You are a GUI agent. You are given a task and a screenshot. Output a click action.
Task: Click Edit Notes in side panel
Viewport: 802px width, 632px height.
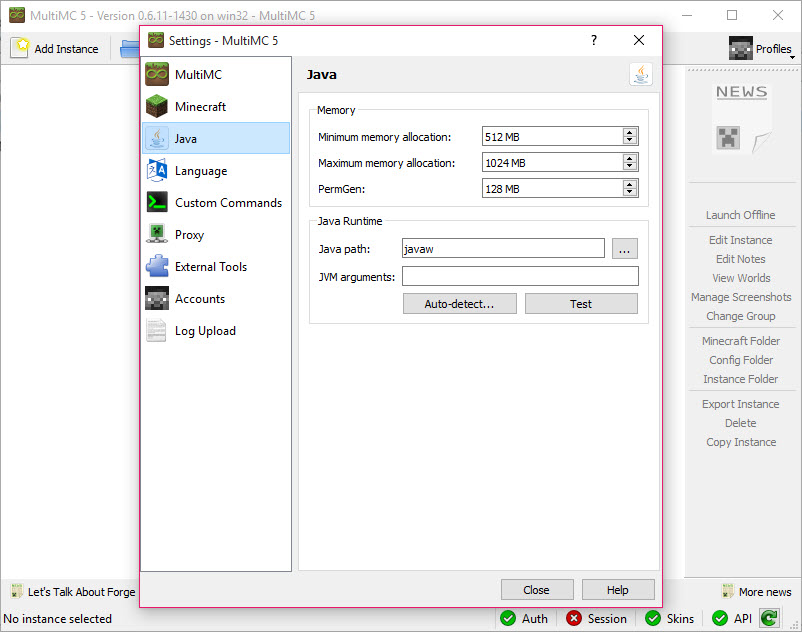point(740,259)
